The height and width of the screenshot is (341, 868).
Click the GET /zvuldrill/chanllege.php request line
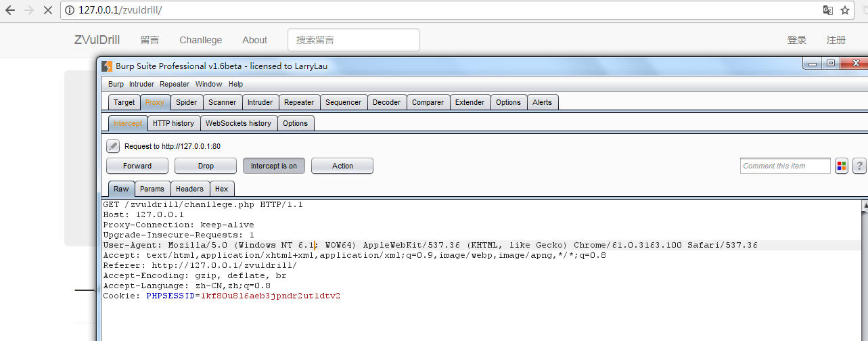pos(203,204)
